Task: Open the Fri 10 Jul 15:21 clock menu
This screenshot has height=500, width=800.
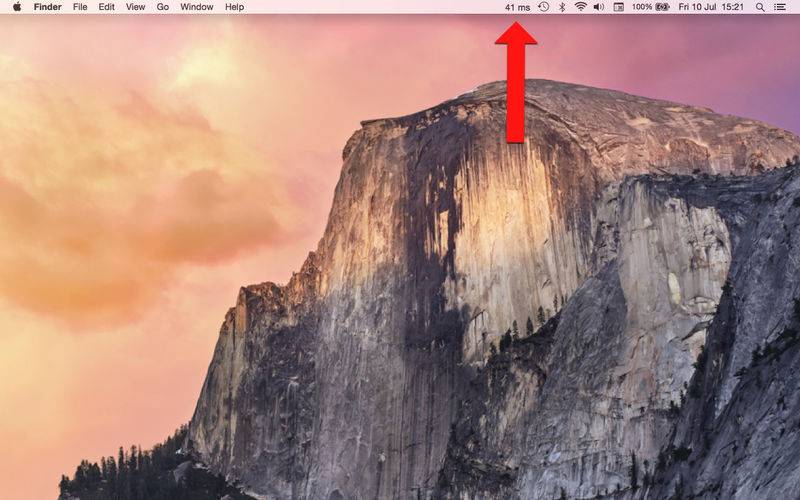Action: pyautogui.click(x=711, y=7)
